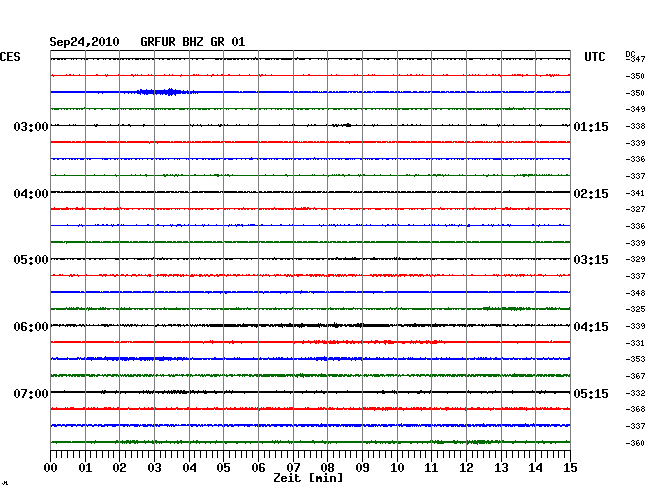The width and height of the screenshot is (650, 494).
Task: Click the DC offset value -325
Action: (x=635, y=309)
